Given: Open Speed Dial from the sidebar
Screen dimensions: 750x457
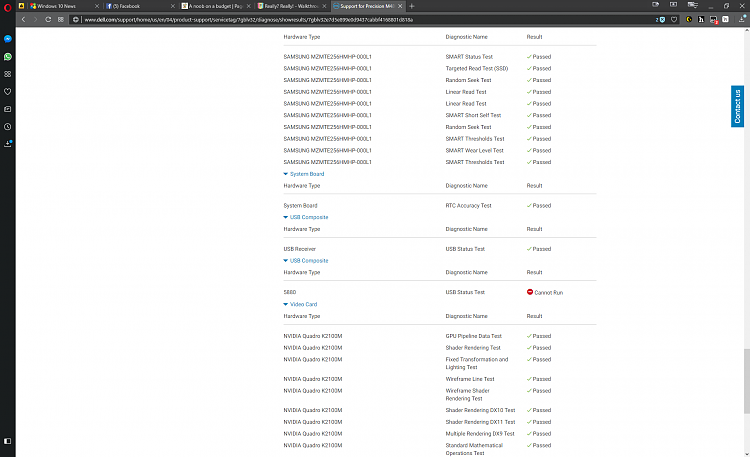Looking at the screenshot, I should (x=8, y=74).
